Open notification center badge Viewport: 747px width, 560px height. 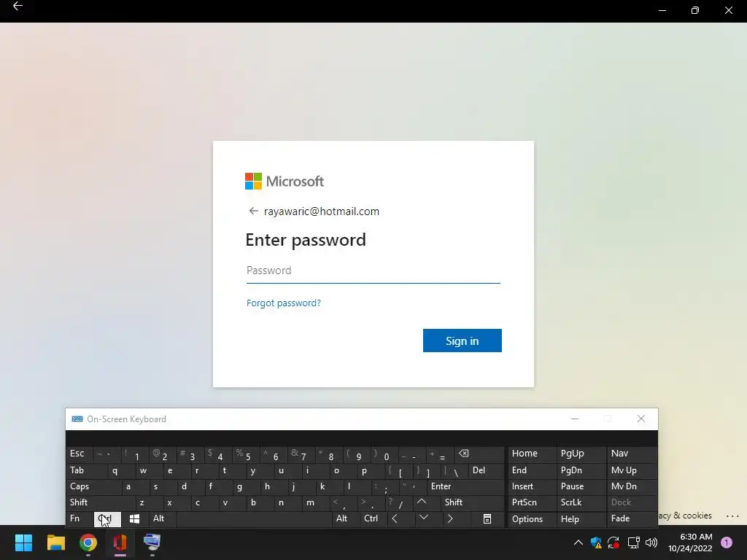coord(727,542)
